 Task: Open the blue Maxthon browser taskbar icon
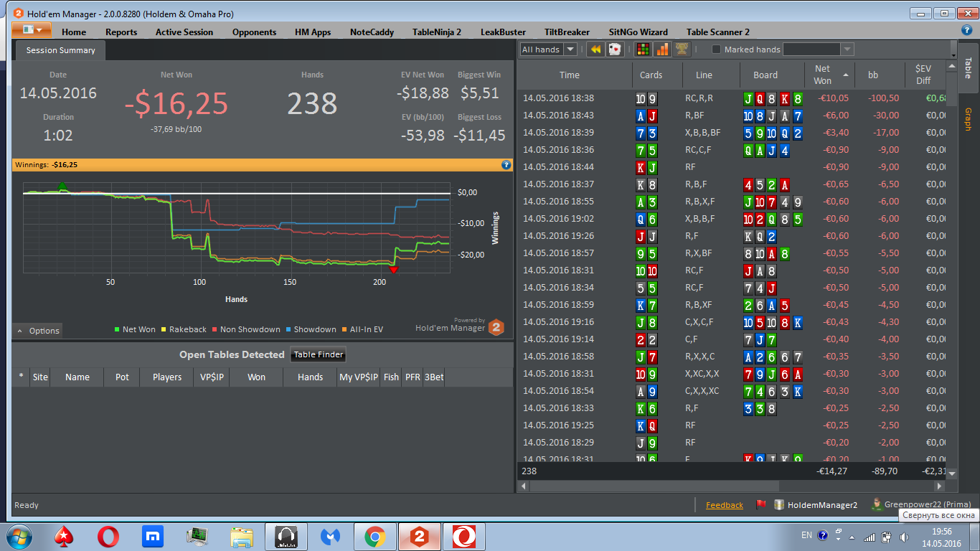152,536
